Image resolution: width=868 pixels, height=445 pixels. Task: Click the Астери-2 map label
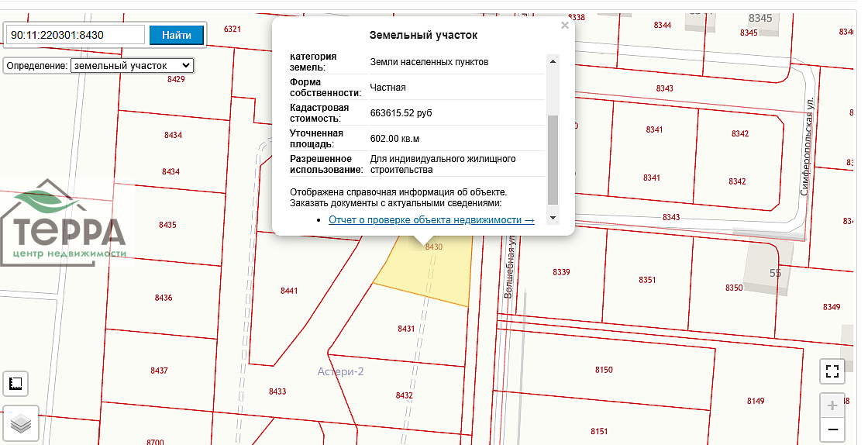[340, 372]
